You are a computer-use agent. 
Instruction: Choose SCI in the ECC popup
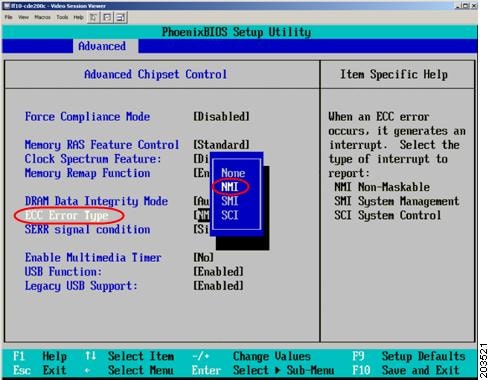pos(230,215)
